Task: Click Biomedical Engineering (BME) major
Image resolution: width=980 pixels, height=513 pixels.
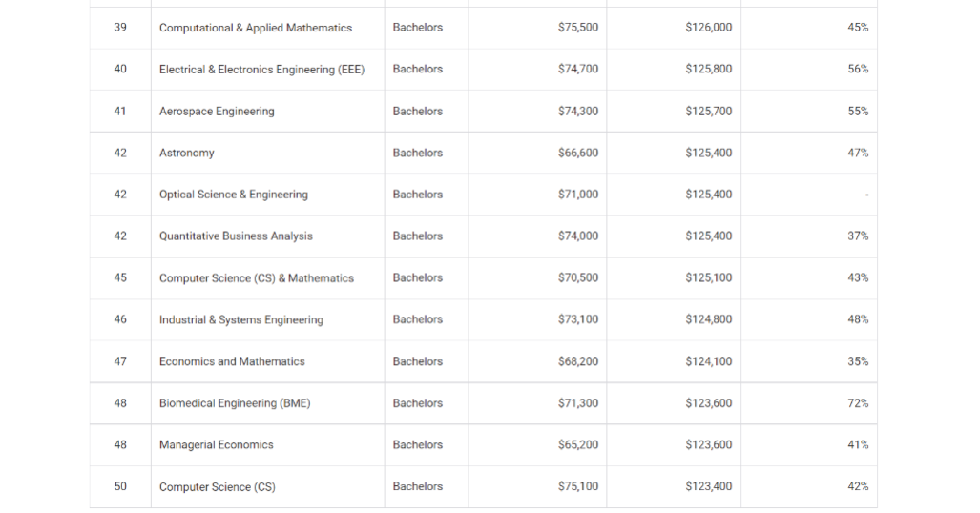Action: point(235,403)
